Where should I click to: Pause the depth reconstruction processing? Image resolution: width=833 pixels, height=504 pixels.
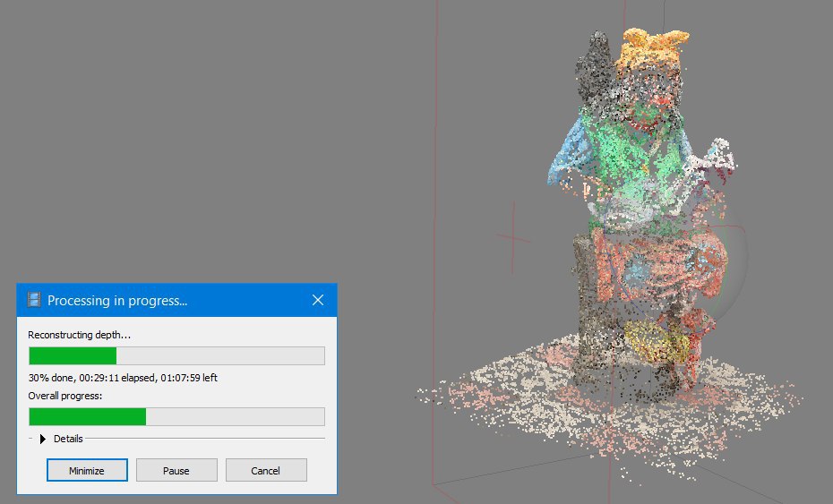[x=176, y=471]
